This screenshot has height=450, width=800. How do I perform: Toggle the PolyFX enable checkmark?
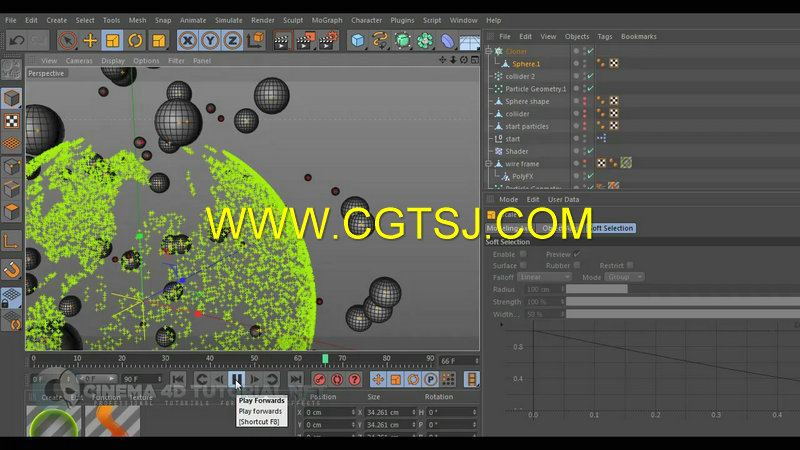click(x=591, y=176)
